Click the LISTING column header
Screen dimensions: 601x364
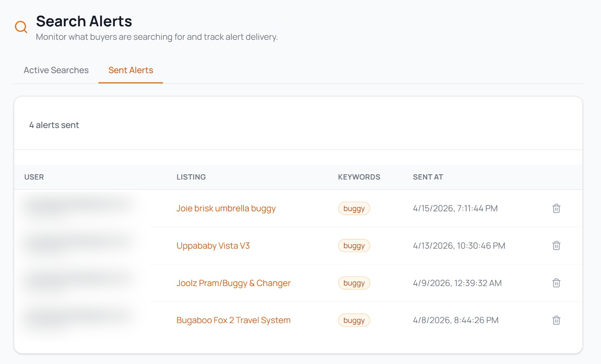(191, 177)
